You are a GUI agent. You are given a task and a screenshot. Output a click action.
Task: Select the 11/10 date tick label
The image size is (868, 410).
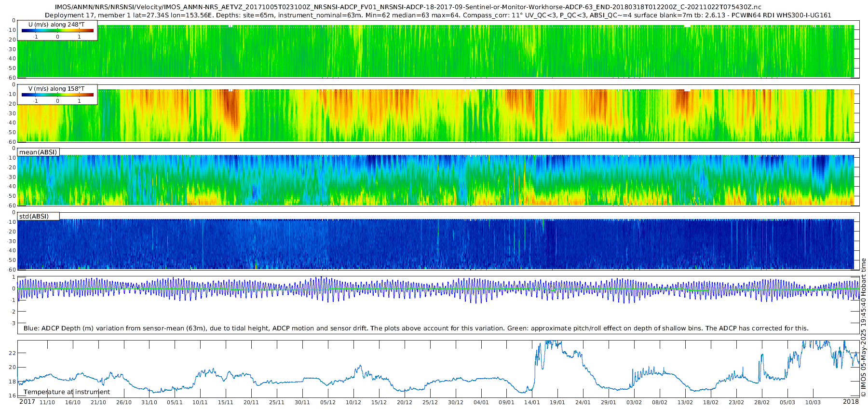point(47,402)
